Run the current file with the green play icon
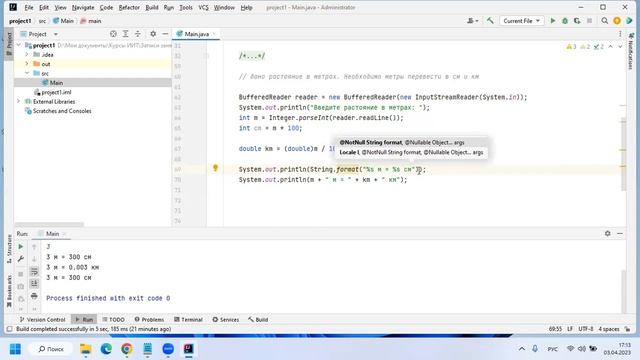 coord(553,20)
